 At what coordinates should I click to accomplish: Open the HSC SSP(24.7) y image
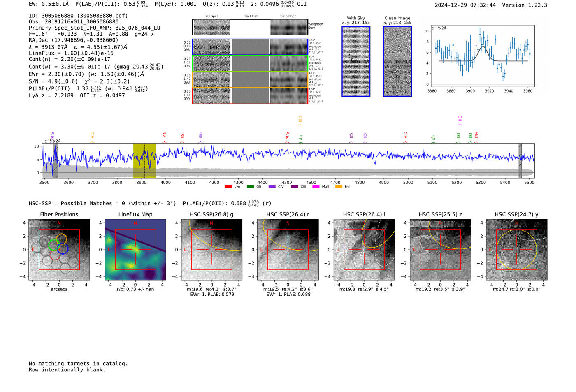pos(517,250)
